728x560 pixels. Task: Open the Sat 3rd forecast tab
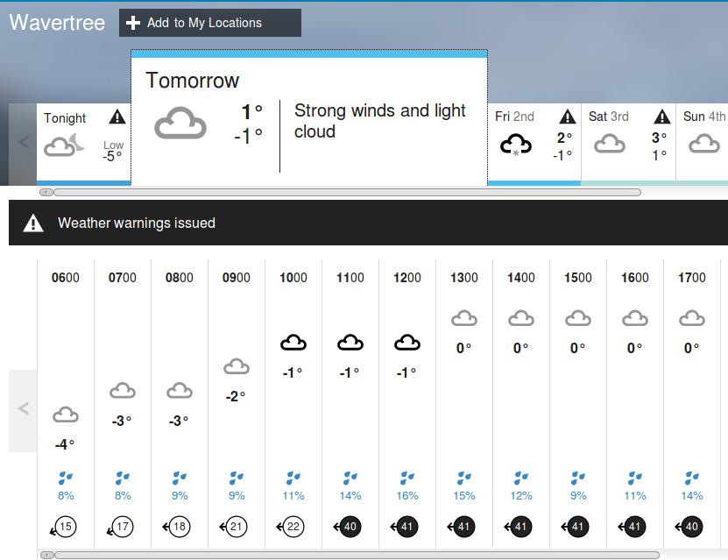pos(627,142)
